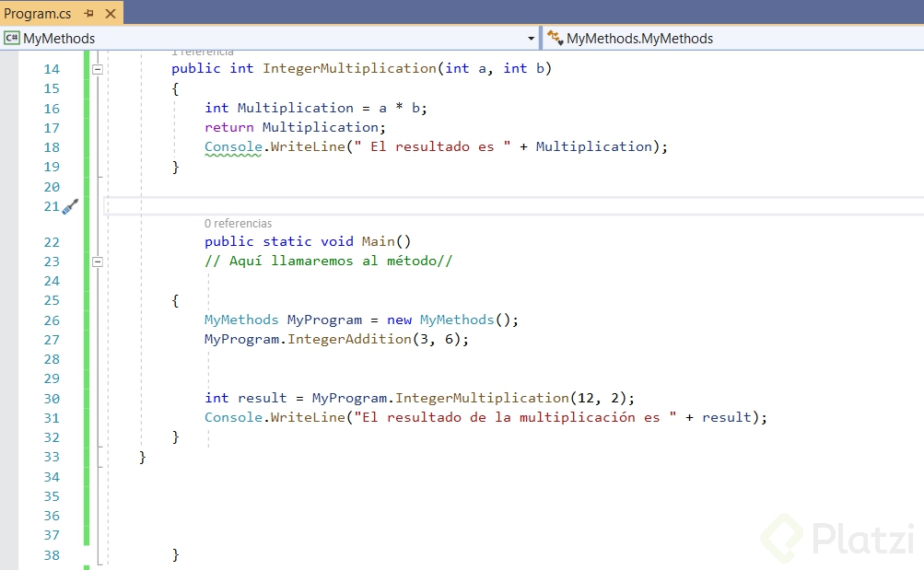Collapse the Main method at line 23
Screen dimensions: 924x570
click(98, 262)
